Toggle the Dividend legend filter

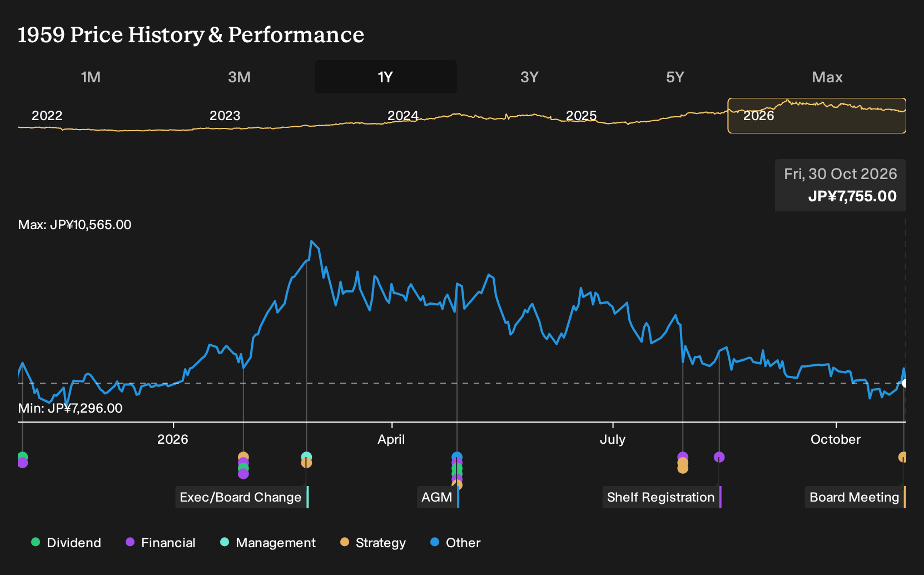tap(66, 543)
